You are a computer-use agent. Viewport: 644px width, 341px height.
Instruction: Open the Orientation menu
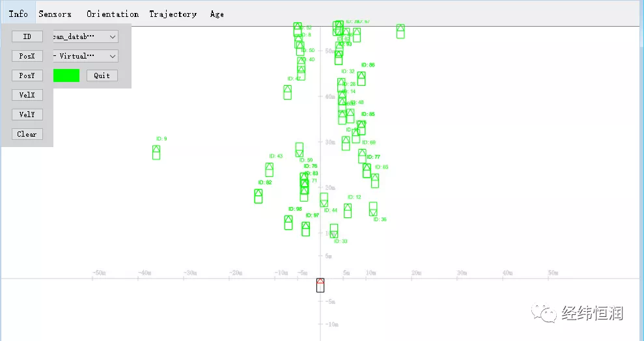pyautogui.click(x=112, y=14)
